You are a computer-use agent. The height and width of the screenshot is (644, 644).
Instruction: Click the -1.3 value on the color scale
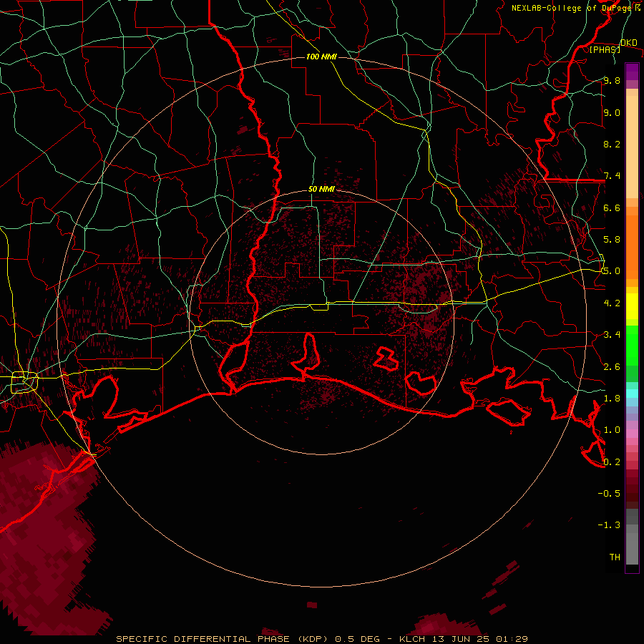609,525
